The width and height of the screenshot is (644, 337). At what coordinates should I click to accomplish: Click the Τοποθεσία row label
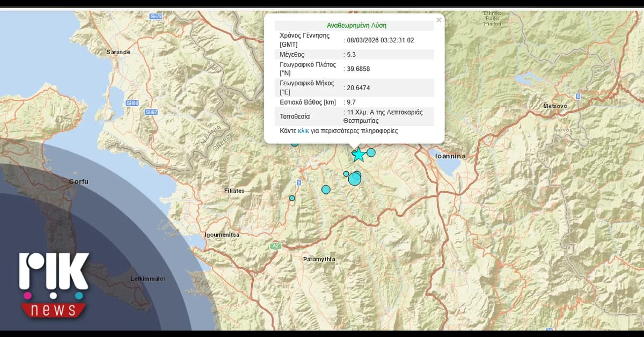(x=295, y=116)
